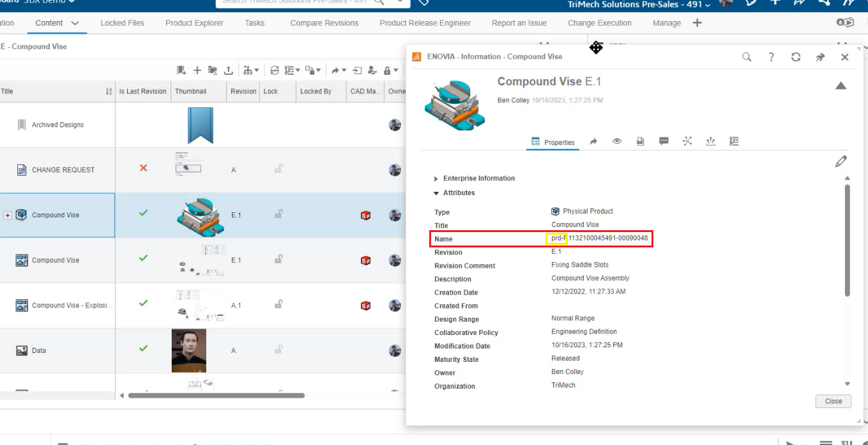
Task: Click the Is Last Revision column header
Action: (142, 91)
